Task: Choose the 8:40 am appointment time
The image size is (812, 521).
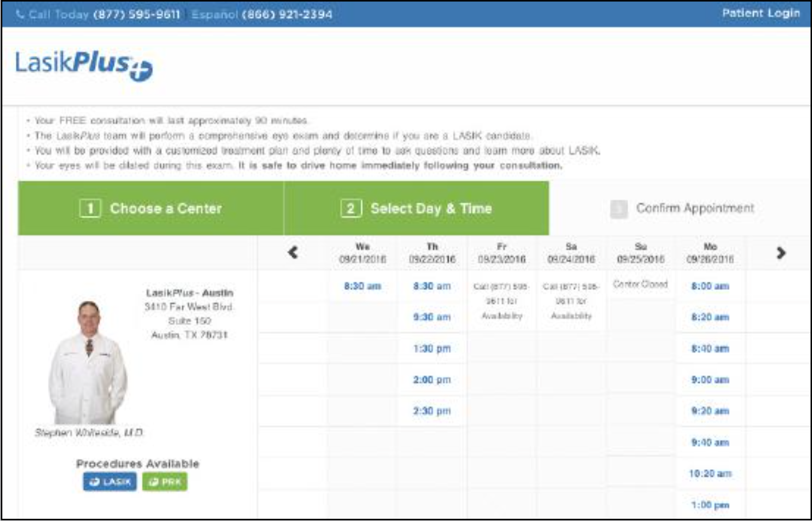Action: pyautogui.click(x=710, y=349)
